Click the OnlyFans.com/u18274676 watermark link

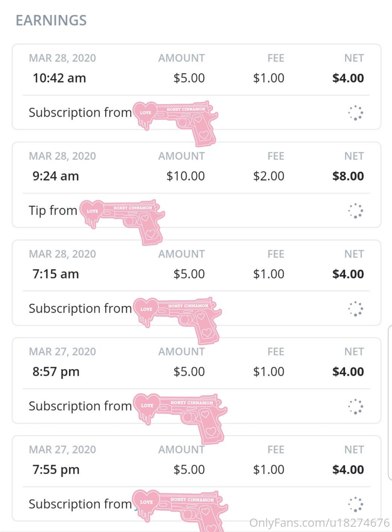[319, 523]
